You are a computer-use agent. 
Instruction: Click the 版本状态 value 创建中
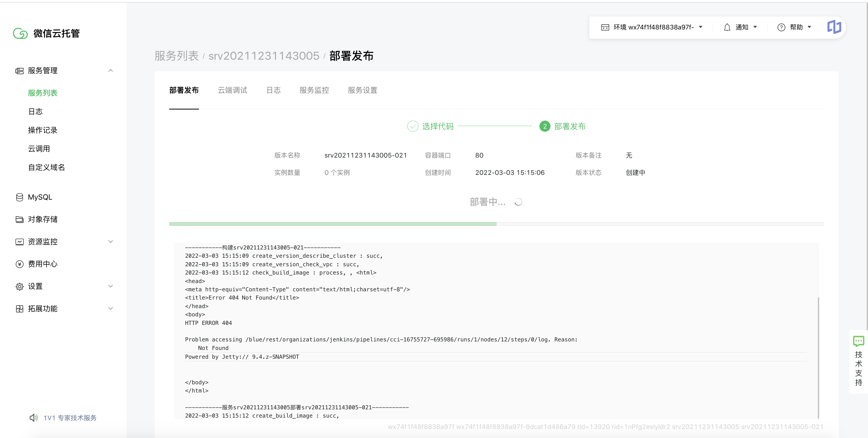pos(636,173)
